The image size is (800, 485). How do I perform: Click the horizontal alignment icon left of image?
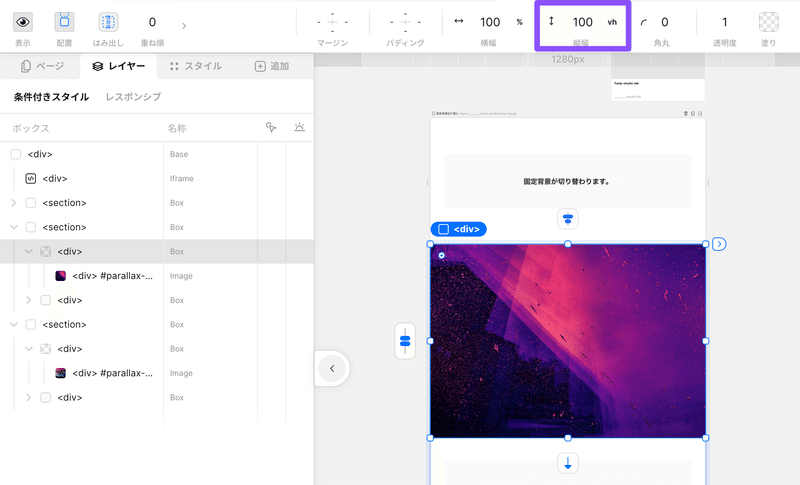pyautogui.click(x=405, y=341)
